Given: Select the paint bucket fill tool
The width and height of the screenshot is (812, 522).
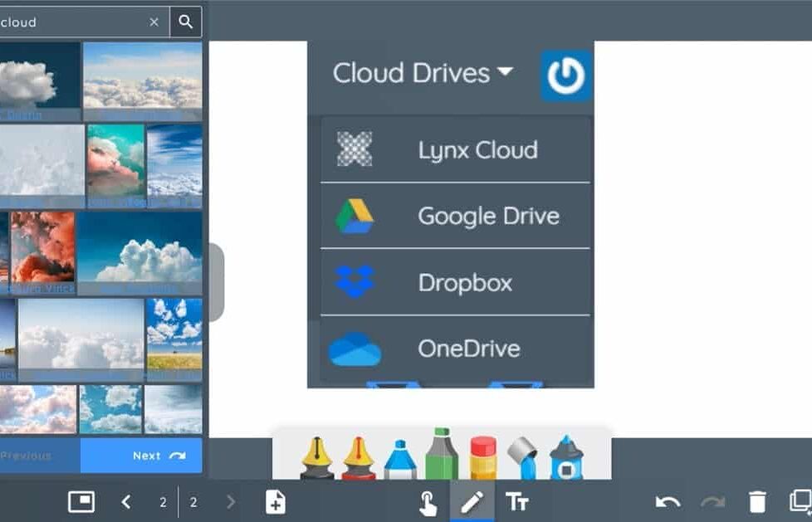Looking at the screenshot, I should point(523,458).
